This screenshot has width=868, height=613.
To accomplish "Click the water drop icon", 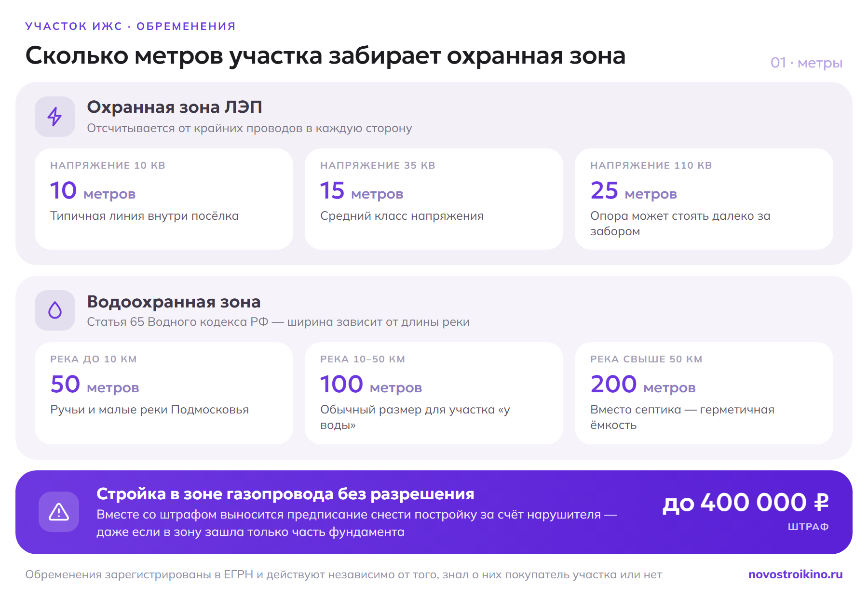I will point(55,310).
